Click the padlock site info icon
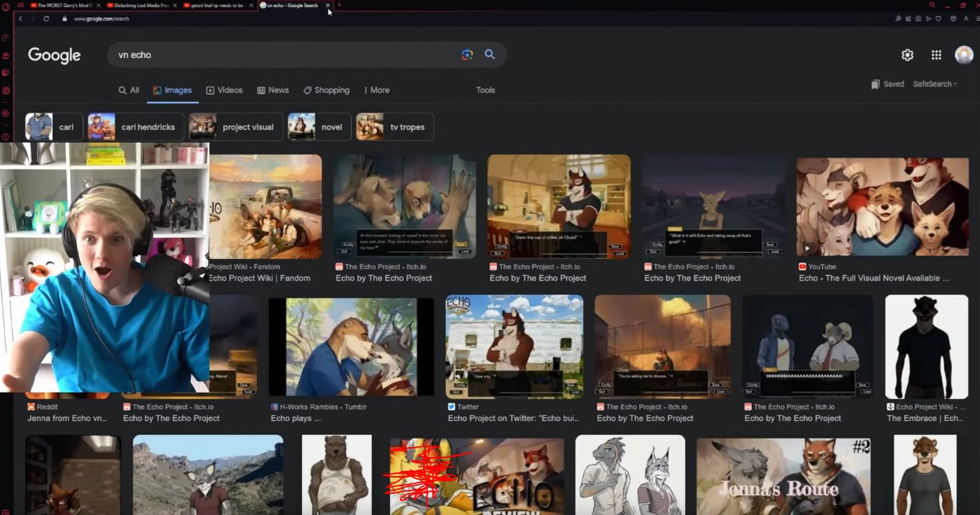 tap(65, 18)
